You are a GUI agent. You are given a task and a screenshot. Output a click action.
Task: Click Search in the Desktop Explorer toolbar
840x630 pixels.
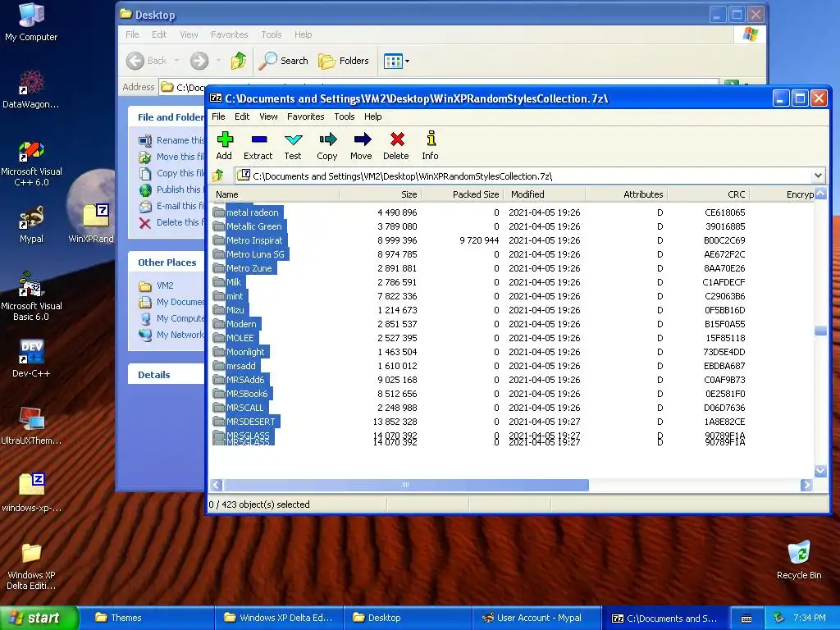tap(283, 61)
